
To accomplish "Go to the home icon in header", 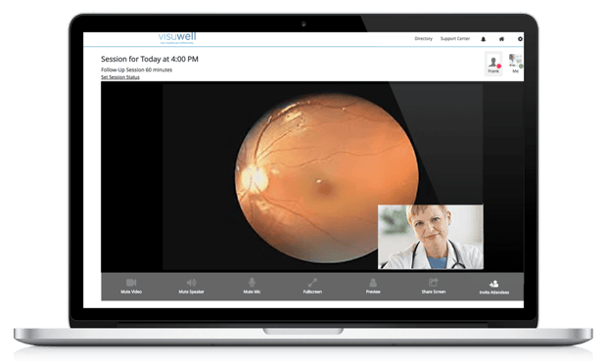I will [x=501, y=39].
